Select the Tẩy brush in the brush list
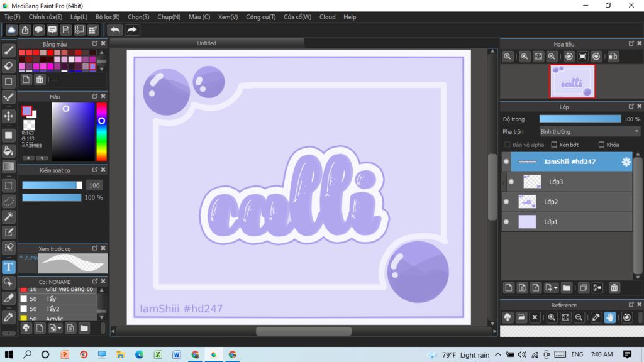Image resolution: width=644 pixels, height=362 pixels. coord(57,299)
